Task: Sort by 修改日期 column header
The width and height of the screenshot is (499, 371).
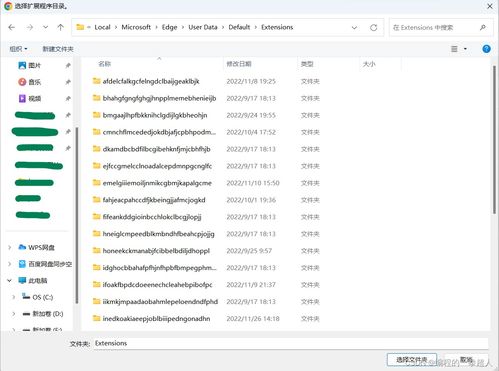Action: coord(239,64)
